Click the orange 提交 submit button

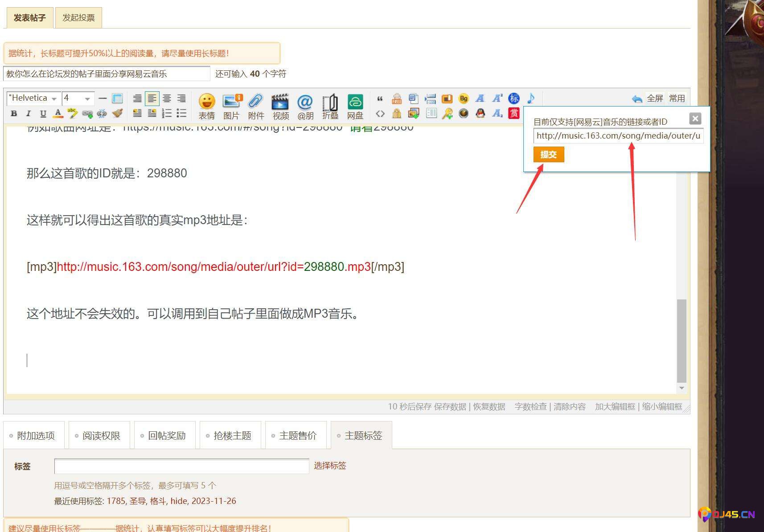click(x=548, y=155)
